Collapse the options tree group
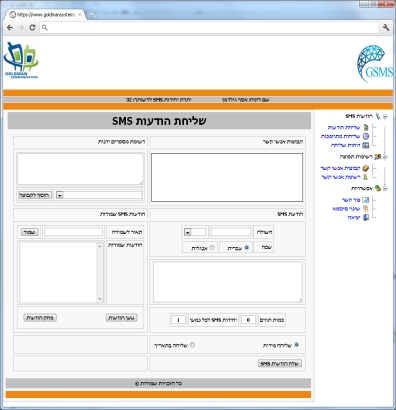 [x=385, y=189]
